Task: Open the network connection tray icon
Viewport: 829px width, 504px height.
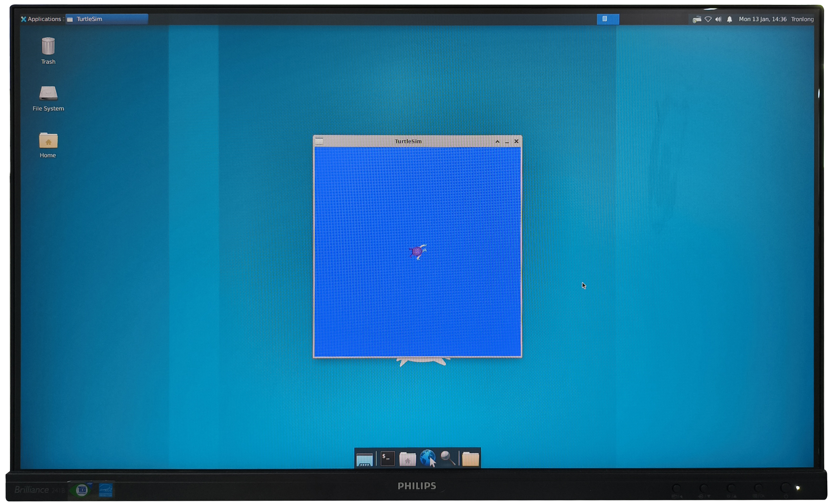Action: 708,20
